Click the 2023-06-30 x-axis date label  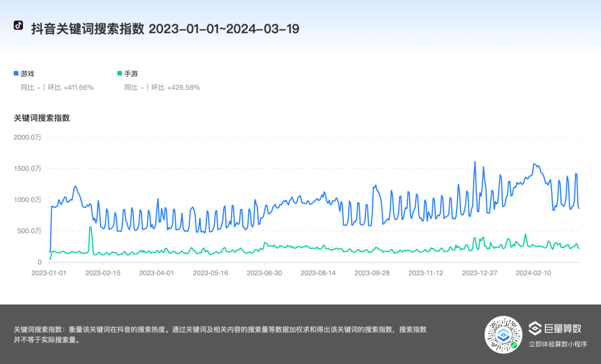[x=264, y=273]
